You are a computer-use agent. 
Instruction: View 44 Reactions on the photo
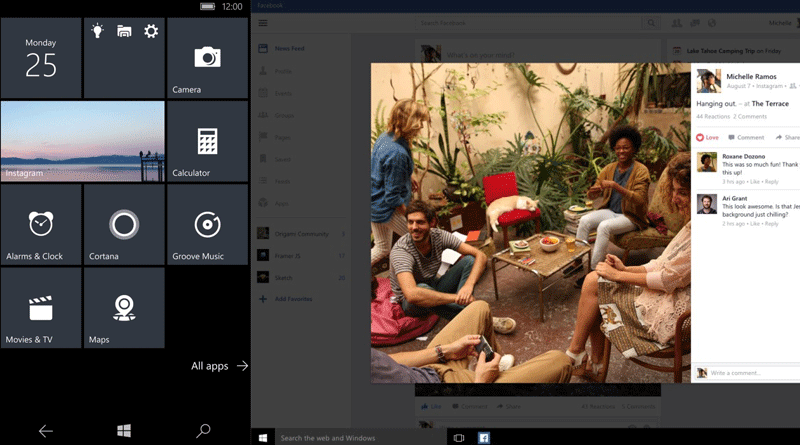point(713,117)
